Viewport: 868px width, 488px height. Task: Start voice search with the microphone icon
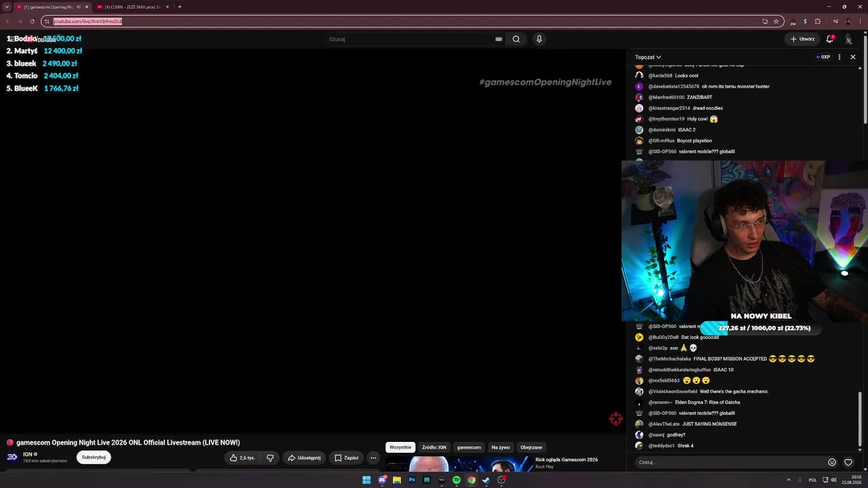539,39
